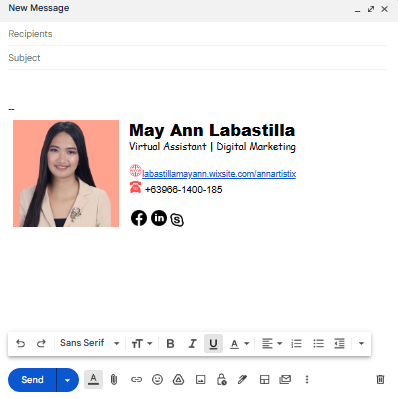Insert files using Google Drive
This screenshot has height=399, width=398.
click(x=179, y=379)
